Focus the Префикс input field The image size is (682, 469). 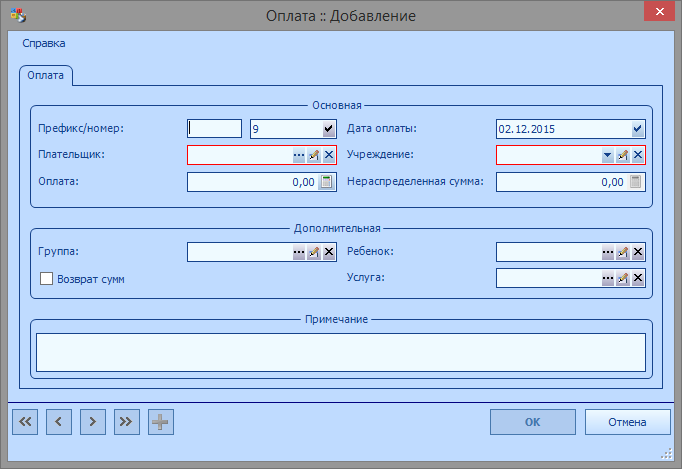tap(214, 129)
